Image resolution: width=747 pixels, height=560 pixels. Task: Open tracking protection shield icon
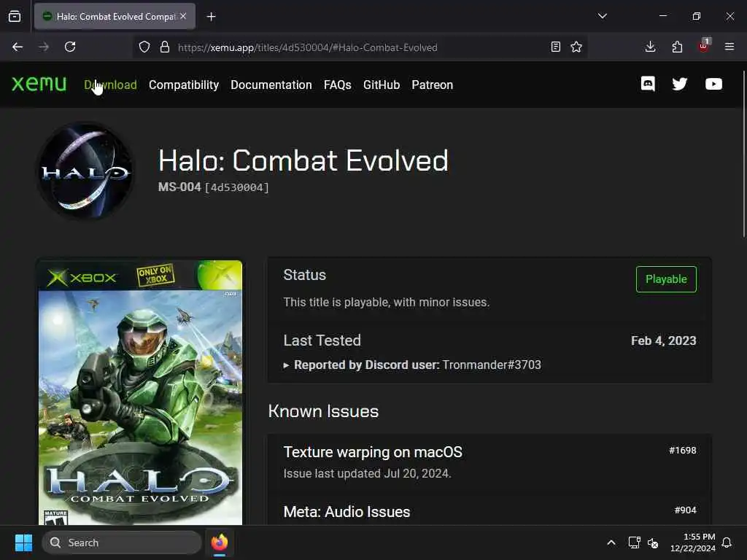coord(144,47)
